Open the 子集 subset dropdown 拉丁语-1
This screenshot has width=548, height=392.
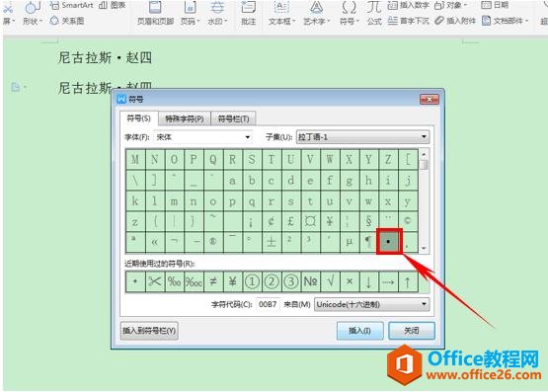[x=362, y=137]
